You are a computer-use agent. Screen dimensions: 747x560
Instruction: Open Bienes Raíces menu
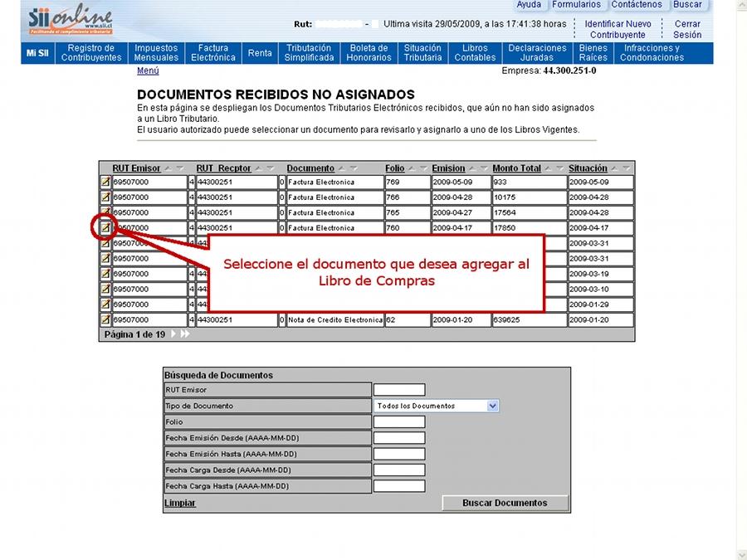(593, 53)
